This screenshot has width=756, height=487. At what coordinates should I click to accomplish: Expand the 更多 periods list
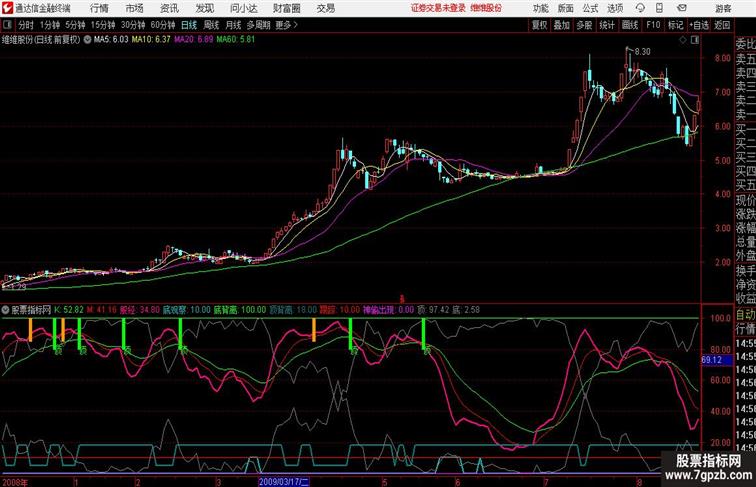[x=286, y=25]
